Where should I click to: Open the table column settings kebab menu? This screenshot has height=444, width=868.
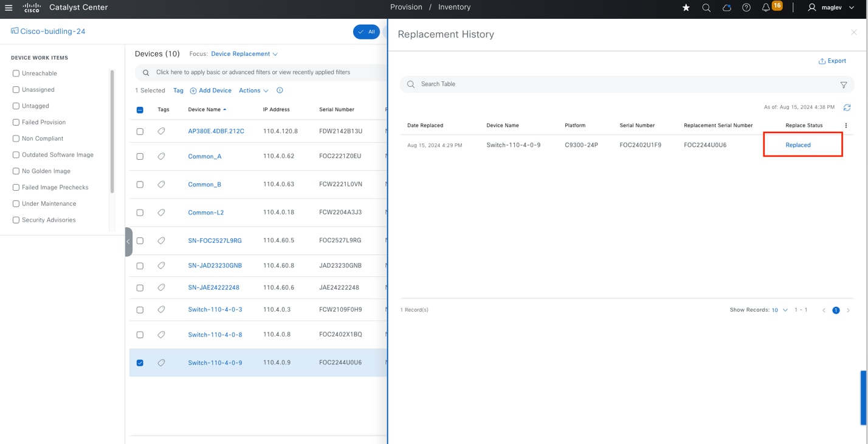point(846,126)
